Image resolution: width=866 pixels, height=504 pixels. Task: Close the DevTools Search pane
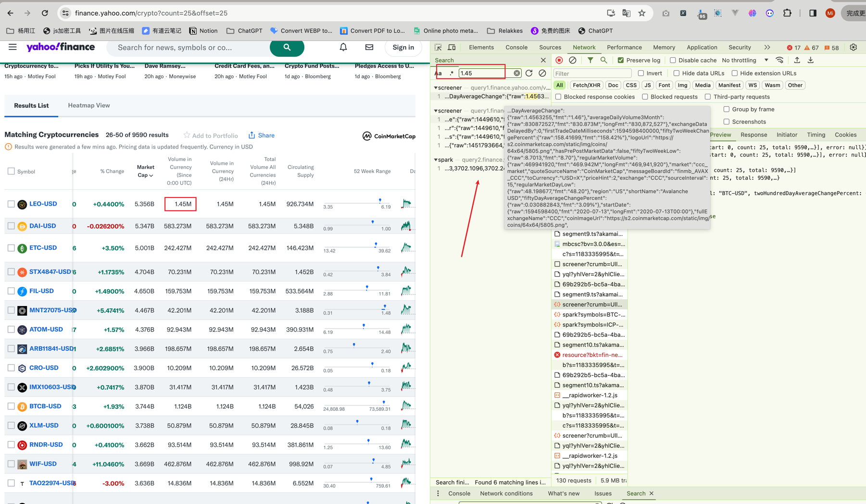tap(543, 60)
